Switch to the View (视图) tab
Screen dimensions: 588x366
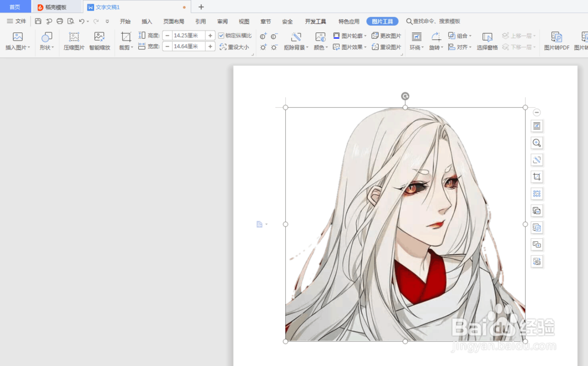tap(244, 21)
